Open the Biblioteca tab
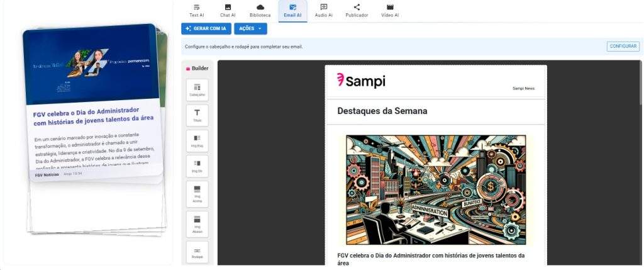644x270 pixels. click(x=260, y=11)
